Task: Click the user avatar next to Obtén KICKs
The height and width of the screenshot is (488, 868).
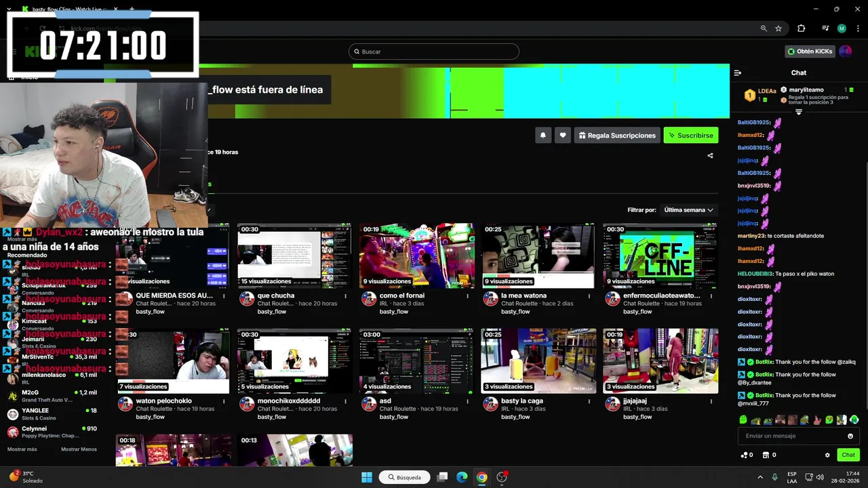Action: (845, 52)
